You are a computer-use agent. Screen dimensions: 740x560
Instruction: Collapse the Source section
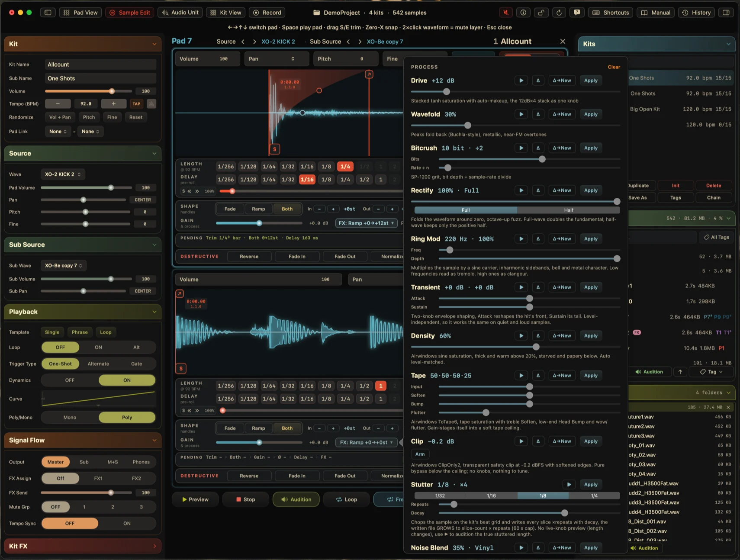(154, 154)
